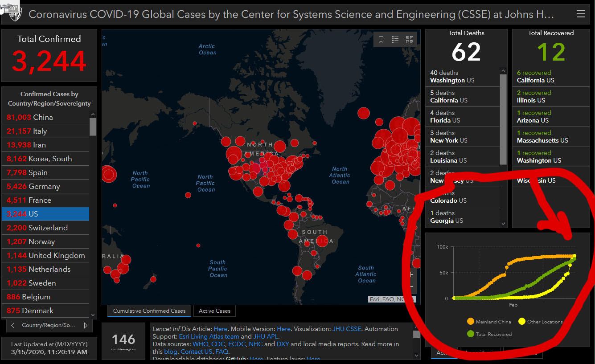Click '6 recovered California US' entry
Image resolution: width=595 pixels, height=364 pixels.
coord(551,77)
